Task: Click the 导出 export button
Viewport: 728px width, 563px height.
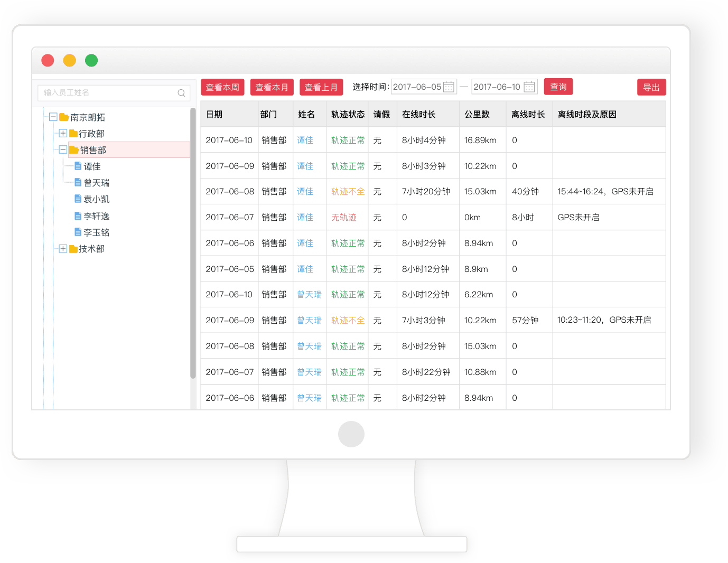Action: (x=651, y=87)
